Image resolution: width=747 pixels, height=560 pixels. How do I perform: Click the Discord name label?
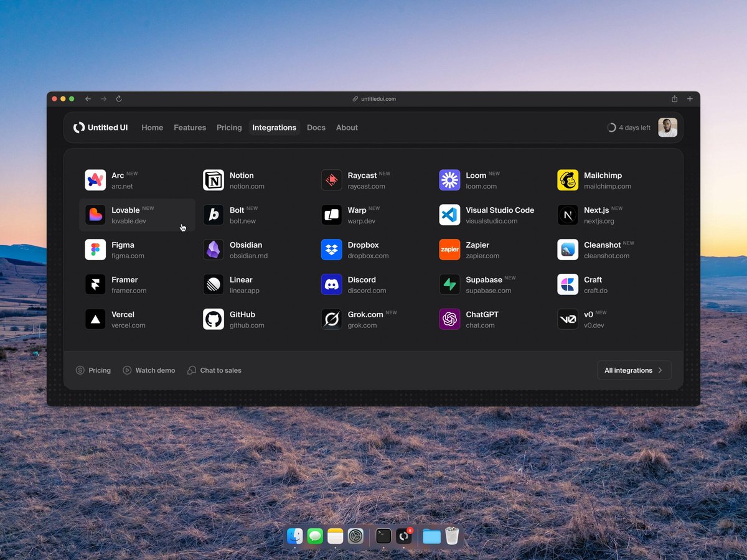pos(362,280)
